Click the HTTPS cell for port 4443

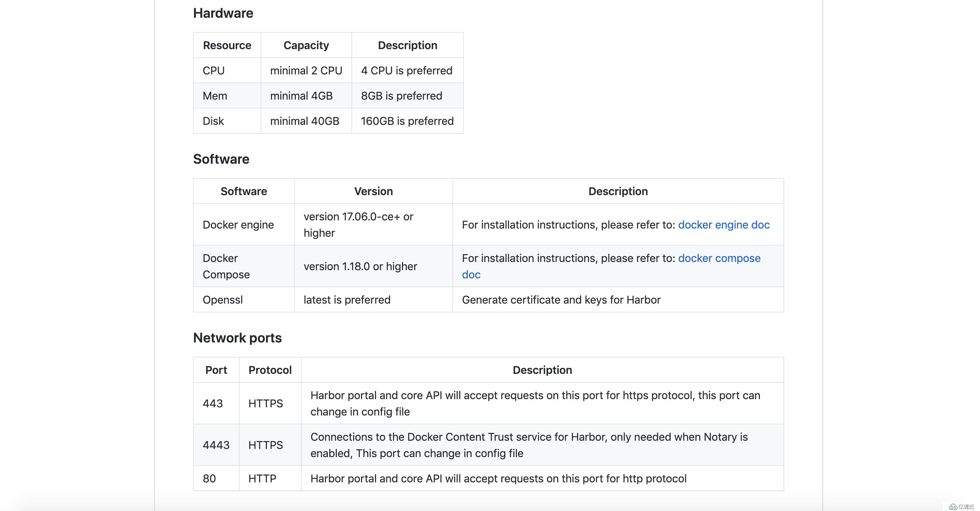270,445
